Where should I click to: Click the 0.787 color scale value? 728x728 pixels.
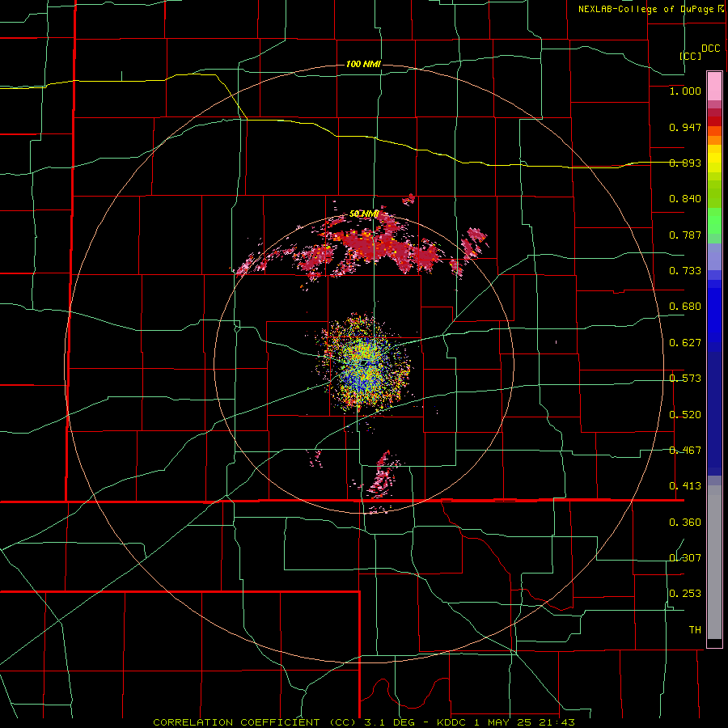pyautogui.click(x=685, y=235)
